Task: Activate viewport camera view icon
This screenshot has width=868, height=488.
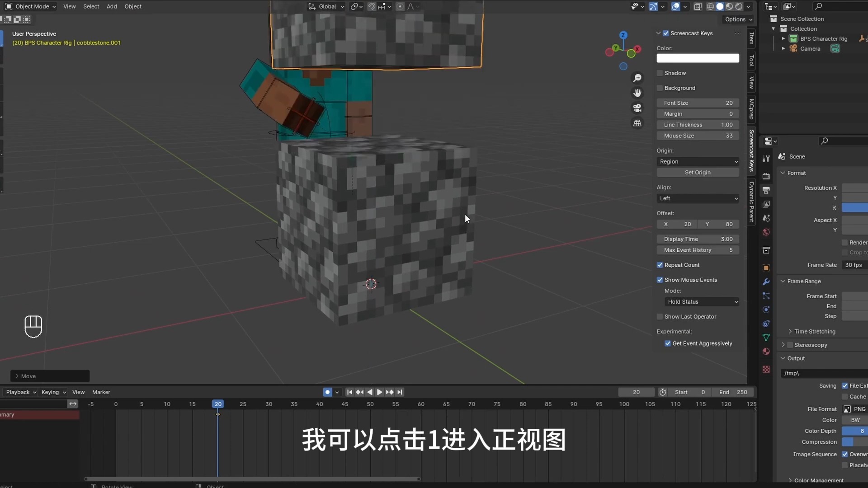Action: (637, 108)
